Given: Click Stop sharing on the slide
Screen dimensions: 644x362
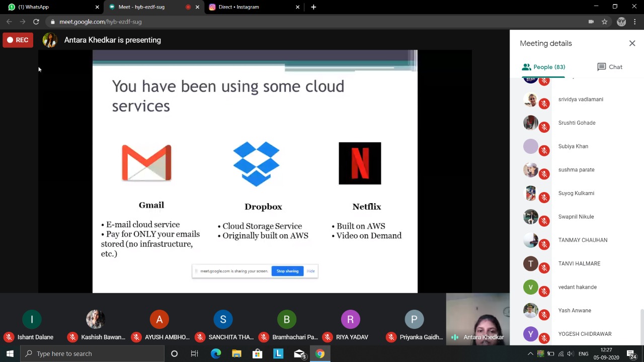Looking at the screenshot, I should pyautogui.click(x=287, y=271).
